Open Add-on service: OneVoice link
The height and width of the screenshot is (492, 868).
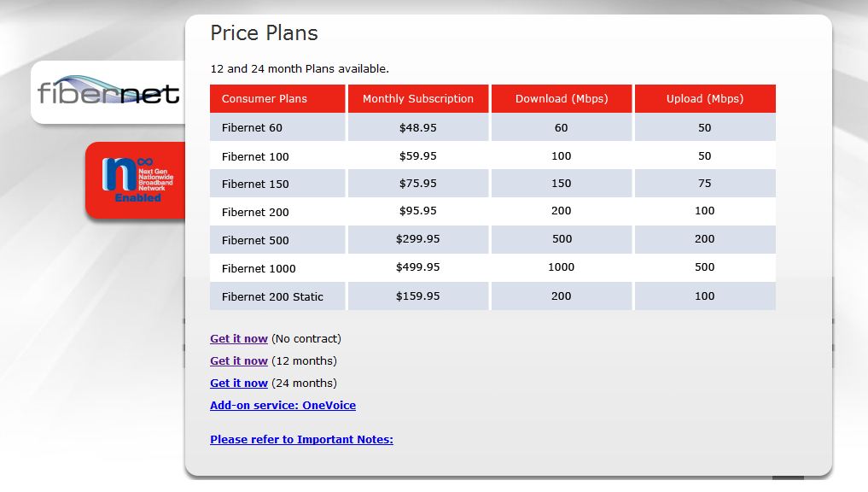[x=283, y=405]
